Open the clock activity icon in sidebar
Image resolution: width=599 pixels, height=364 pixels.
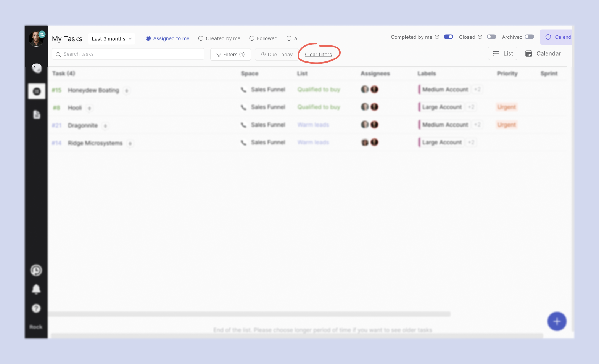[36, 270]
